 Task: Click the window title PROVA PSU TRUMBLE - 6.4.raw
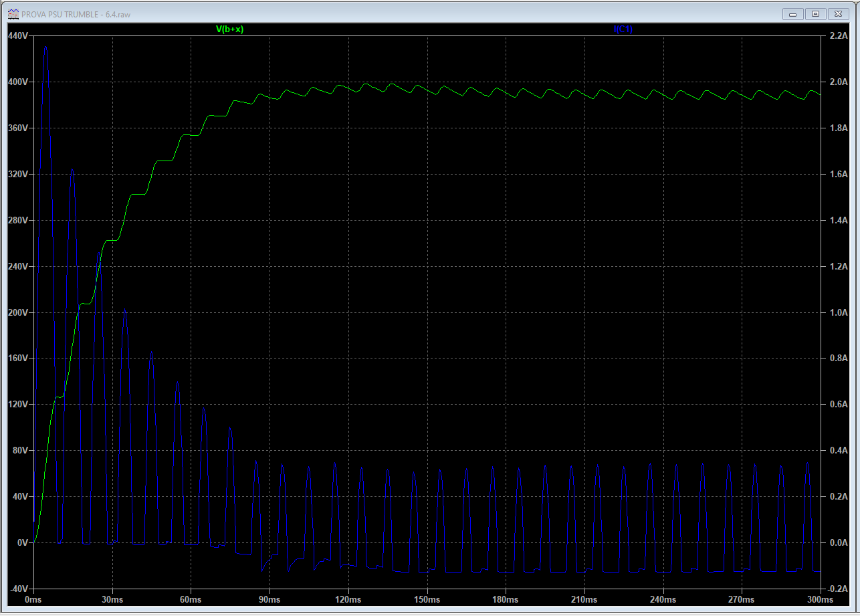point(75,15)
